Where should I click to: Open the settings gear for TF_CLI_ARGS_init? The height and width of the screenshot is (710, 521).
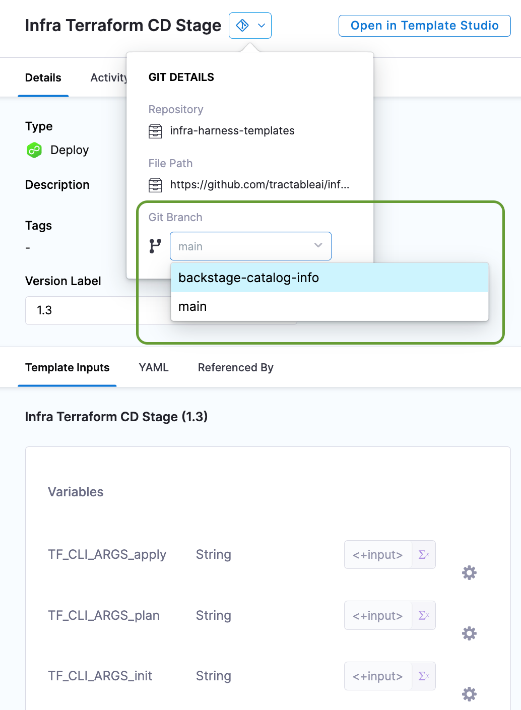[469, 694]
